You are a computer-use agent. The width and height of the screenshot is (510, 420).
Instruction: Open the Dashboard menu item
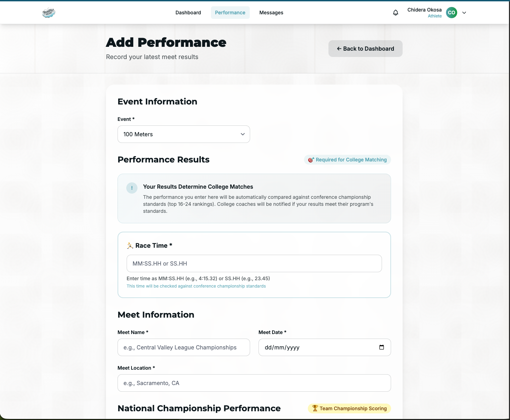coord(188,13)
